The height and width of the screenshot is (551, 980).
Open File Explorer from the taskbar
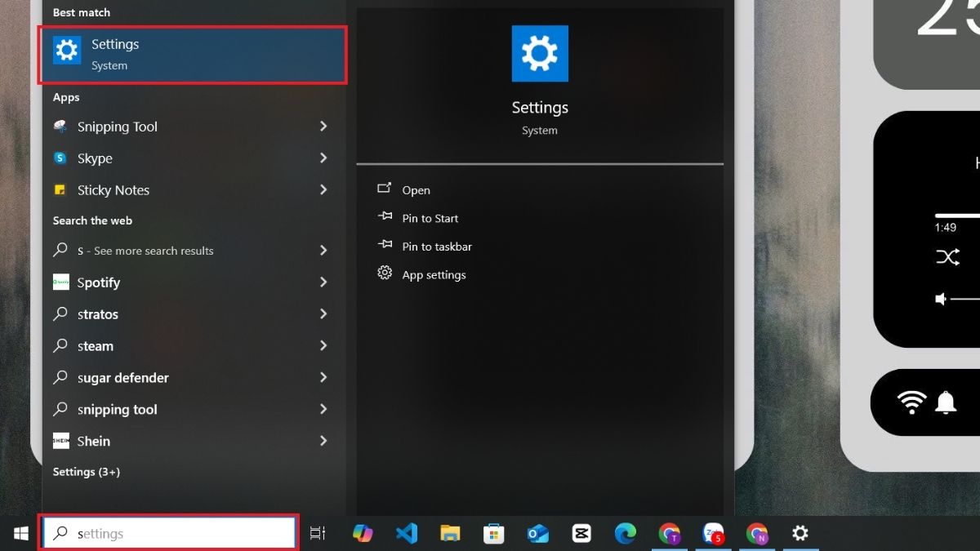coord(450,534)
